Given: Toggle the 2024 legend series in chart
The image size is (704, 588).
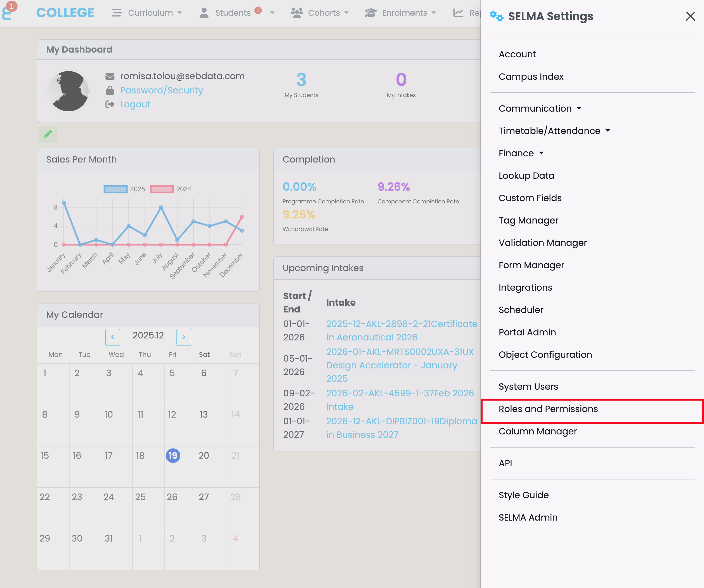Looking at the screenshot, I should (x=162, y=189).
